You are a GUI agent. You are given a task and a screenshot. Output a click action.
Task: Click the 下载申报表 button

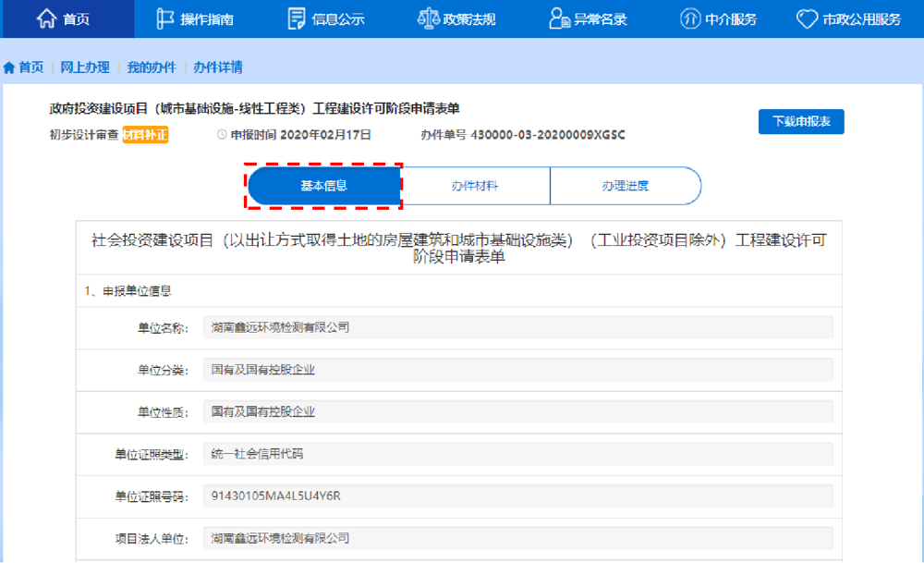coord(800,121)
